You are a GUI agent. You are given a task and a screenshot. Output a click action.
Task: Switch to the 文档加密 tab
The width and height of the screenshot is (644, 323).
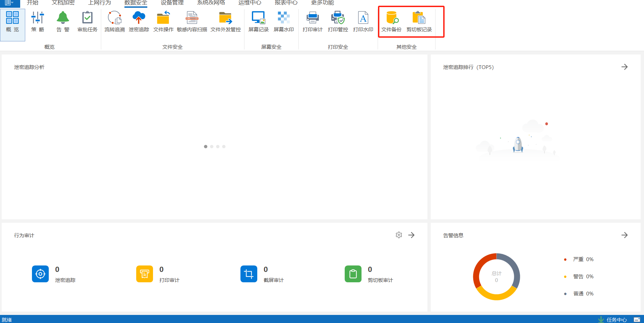(x=63, y=3)
